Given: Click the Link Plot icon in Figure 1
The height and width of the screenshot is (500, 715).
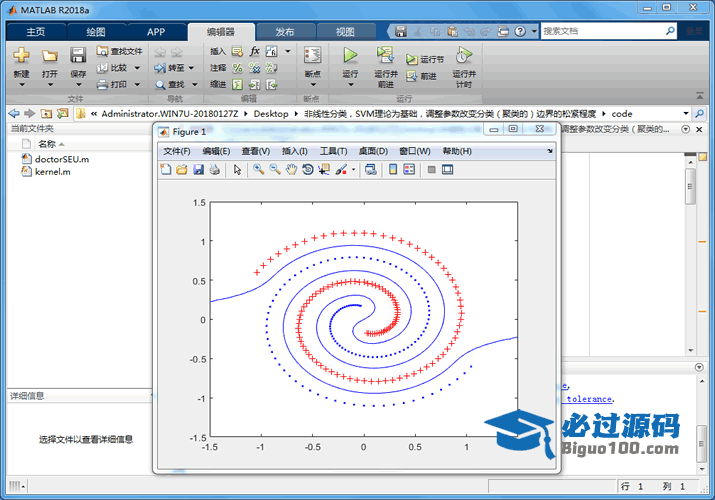Looking at the screenshot, I should point(371,170).
